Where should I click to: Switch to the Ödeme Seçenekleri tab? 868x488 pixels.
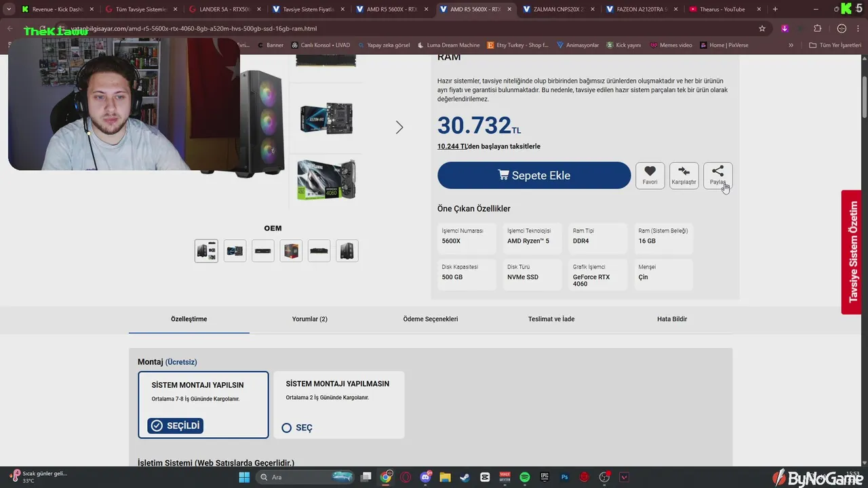tap(431, 319)
